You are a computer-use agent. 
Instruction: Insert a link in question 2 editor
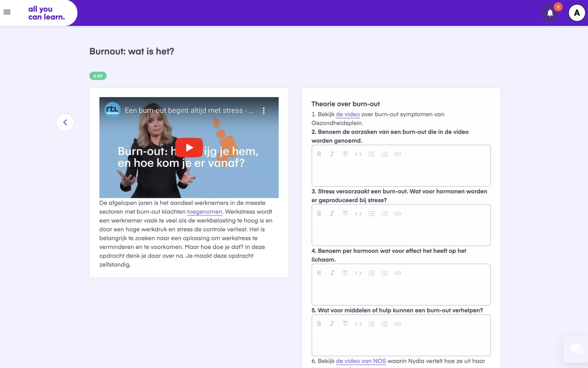click(398, 154)
